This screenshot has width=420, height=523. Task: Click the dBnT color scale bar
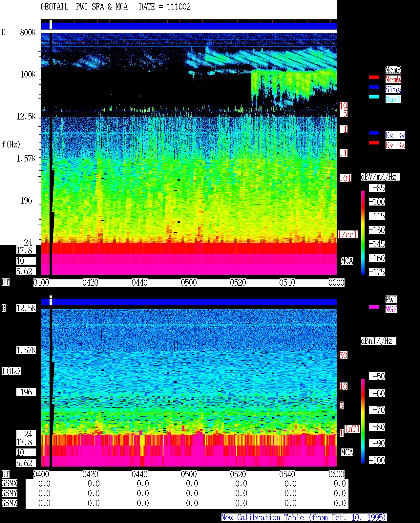[363, 421]
